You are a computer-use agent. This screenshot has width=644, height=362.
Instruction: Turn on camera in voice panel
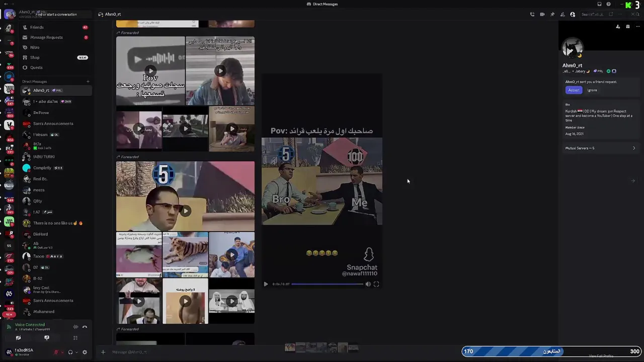pyautogui.click(x=18, y=338)
